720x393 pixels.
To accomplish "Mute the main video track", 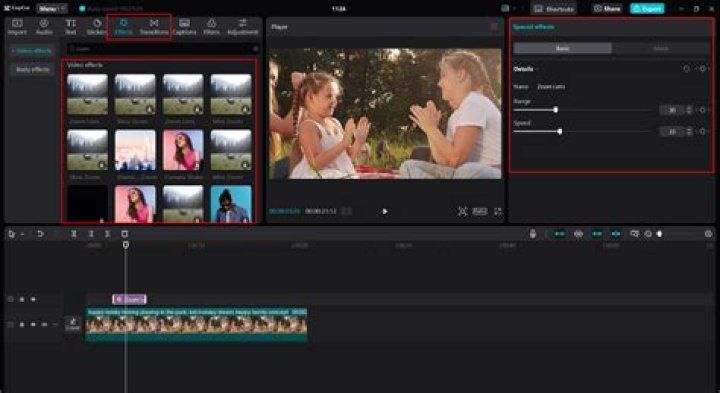I will (44, 325).
